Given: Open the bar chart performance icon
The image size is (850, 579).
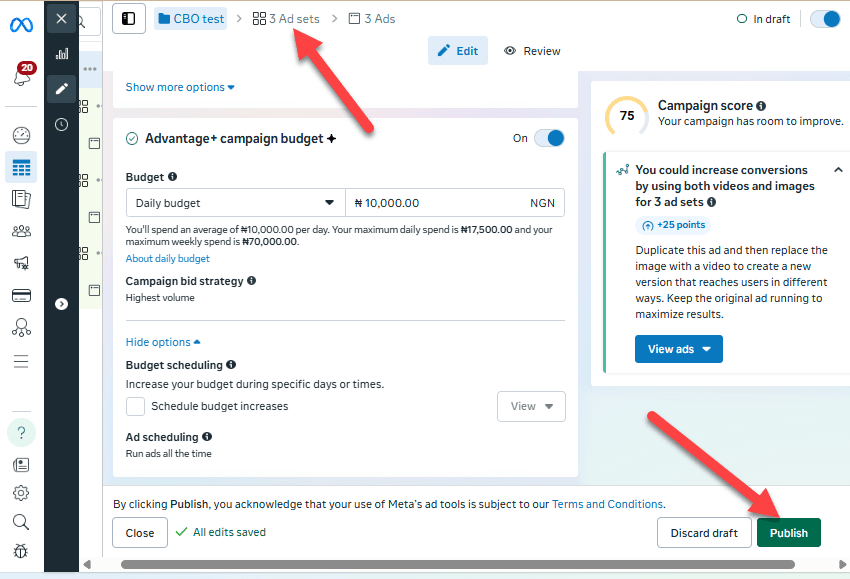Looking at the screenshot, I should click(x=62, y=53).
